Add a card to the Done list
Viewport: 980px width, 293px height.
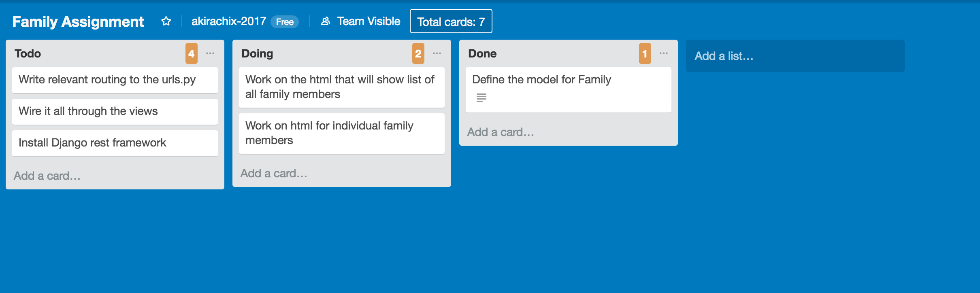[x=501, y=132]
